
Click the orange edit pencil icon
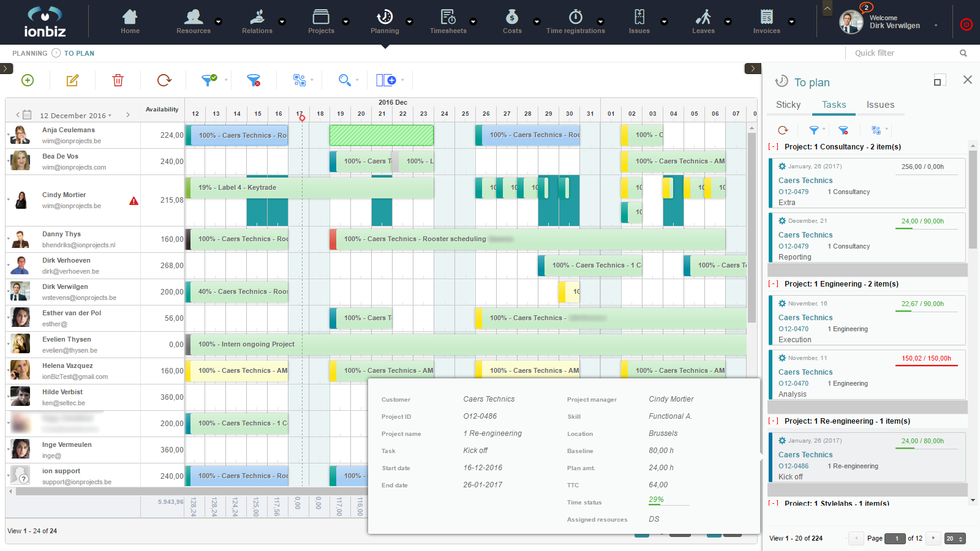72,80
